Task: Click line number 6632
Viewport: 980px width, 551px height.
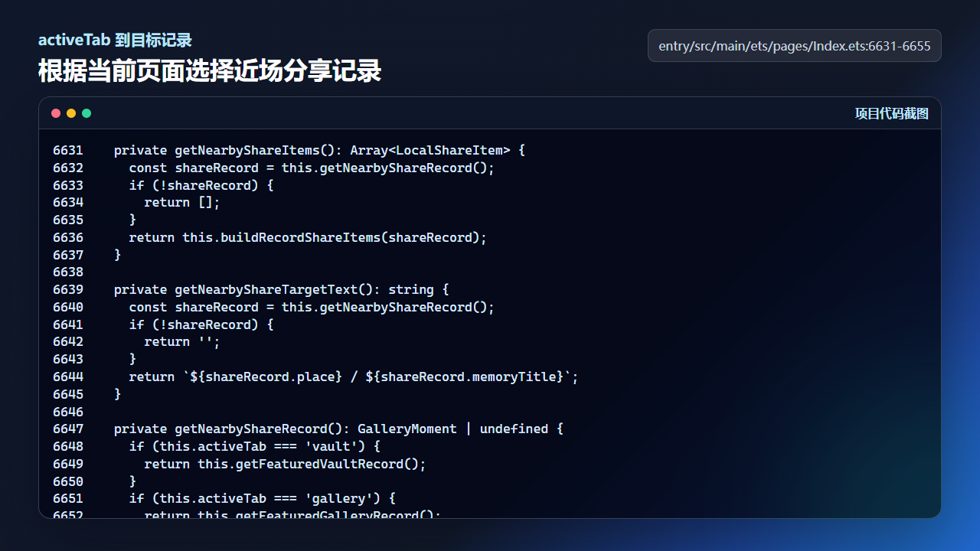Action: pyautogui.click(x=68, y=168)
